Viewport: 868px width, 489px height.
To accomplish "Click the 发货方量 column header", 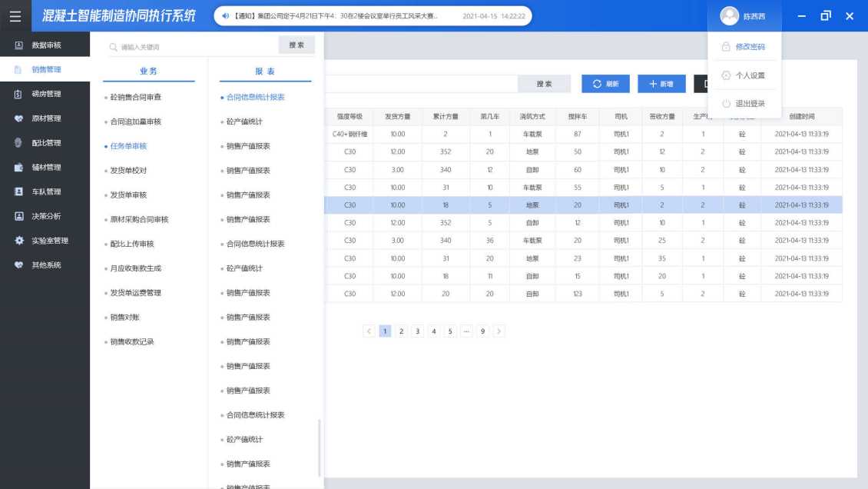I will coord(397,116).
